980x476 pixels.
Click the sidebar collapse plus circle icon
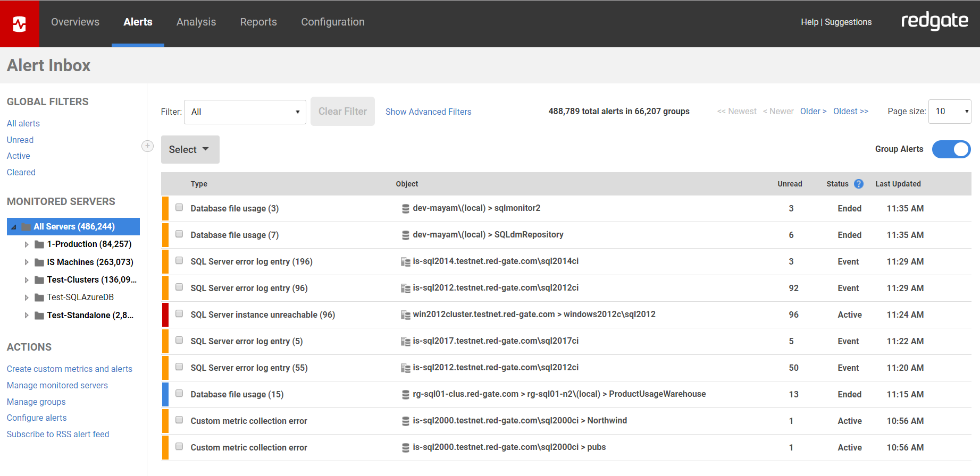click(x=148, y=146)
